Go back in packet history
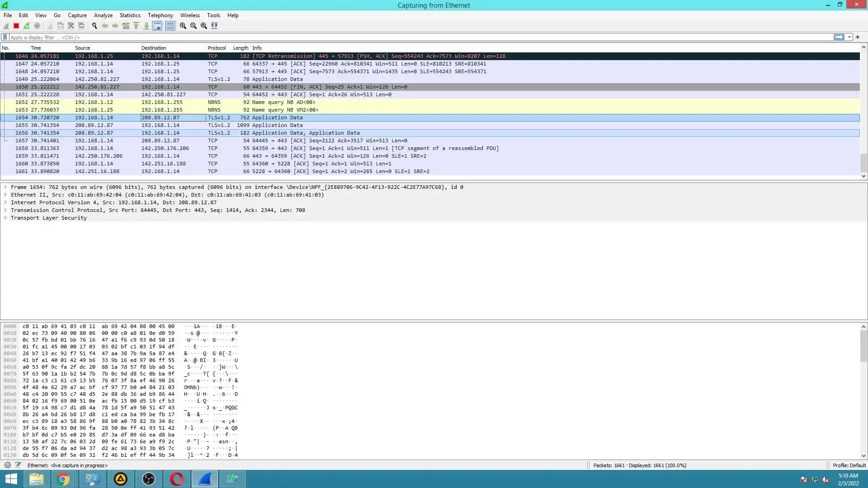The width and height of the screenshot is (868, 488). [105, 26]
